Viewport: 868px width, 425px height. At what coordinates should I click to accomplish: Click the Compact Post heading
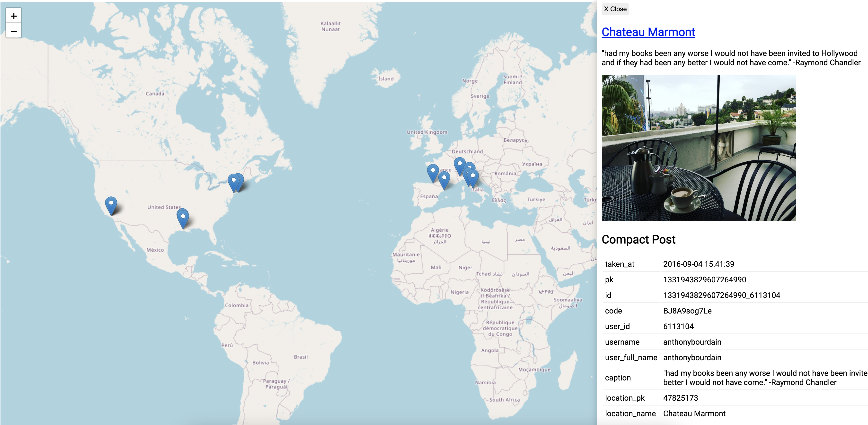coord(638,239)
